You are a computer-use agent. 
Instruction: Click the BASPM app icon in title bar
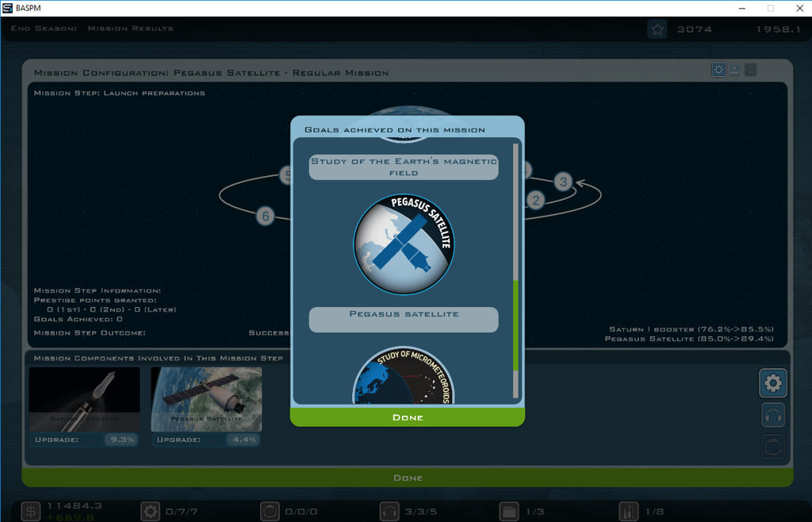tap(7, 8)
